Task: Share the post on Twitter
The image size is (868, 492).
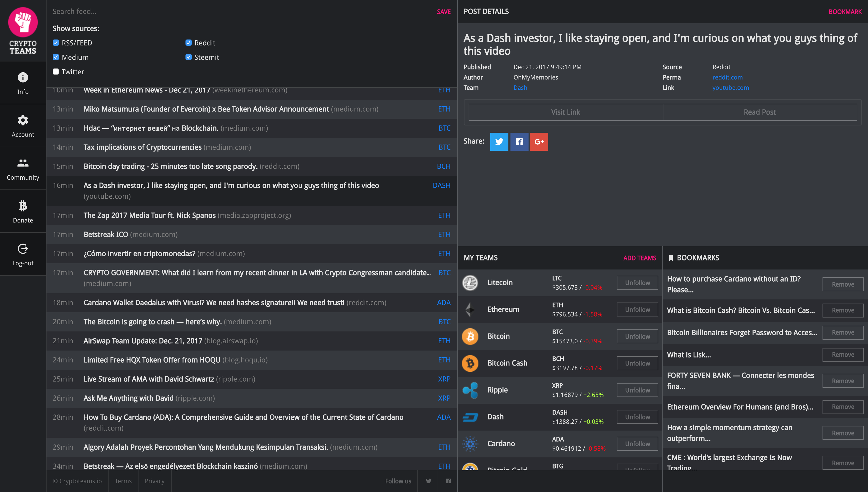Action: (499, 141)
